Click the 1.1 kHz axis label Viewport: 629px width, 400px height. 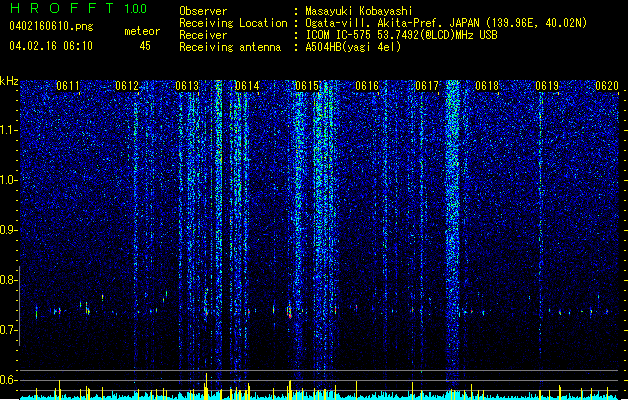pyautogui.click(x=9, y=130)
